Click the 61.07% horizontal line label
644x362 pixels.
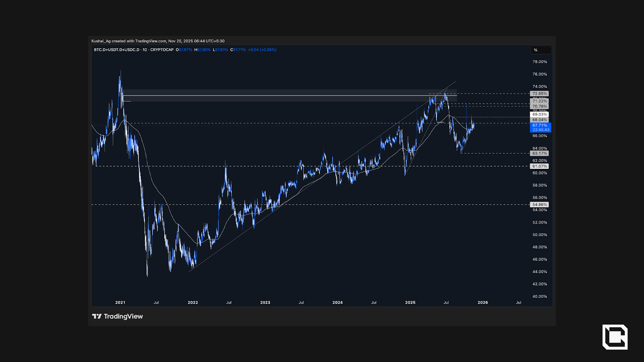(x=539, y=166)
